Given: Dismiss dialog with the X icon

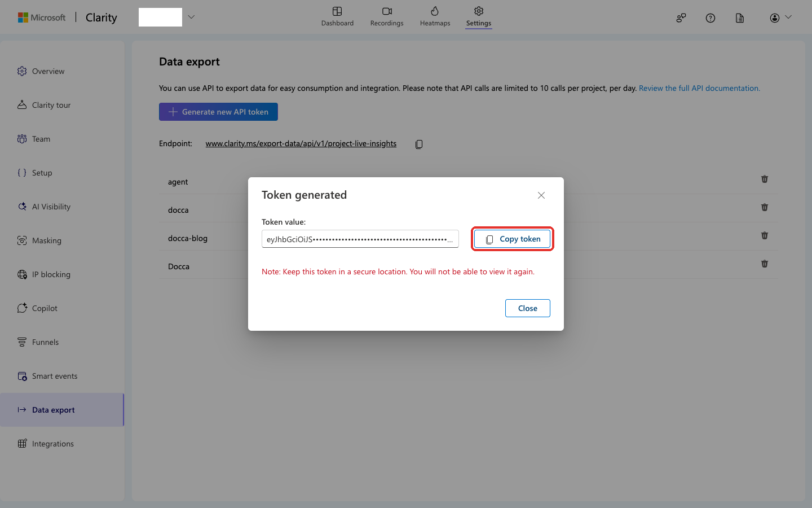Looking at the screenshot, I should (541, 195).
